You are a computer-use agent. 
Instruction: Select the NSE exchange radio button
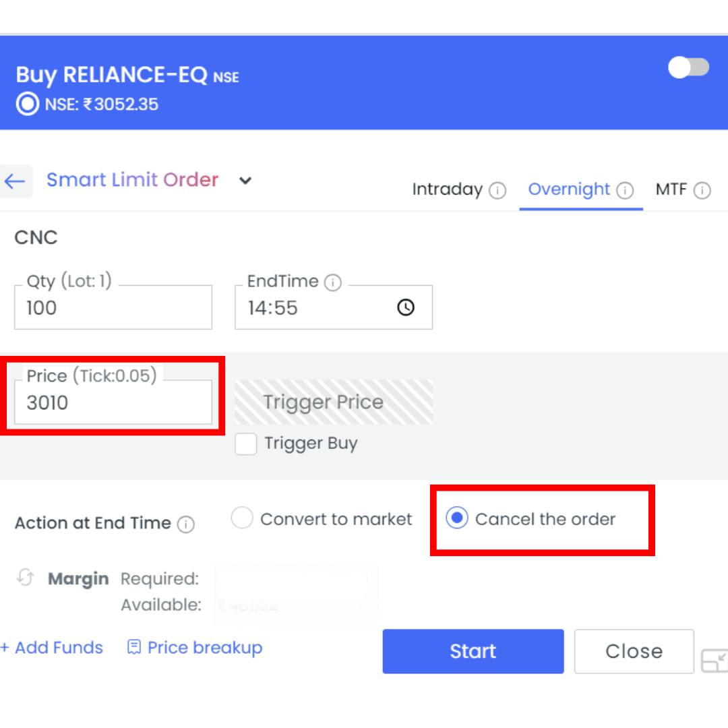(x=27, y=104)
